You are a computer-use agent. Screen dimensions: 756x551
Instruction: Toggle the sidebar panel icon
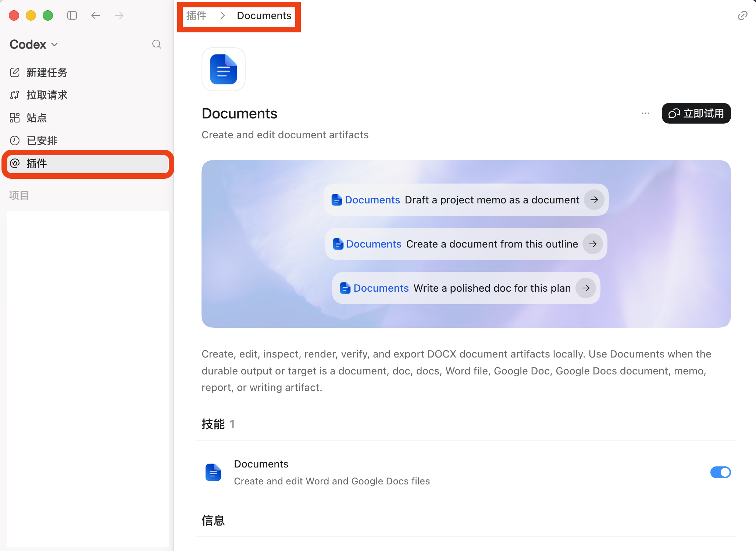(x=72, y=15)
